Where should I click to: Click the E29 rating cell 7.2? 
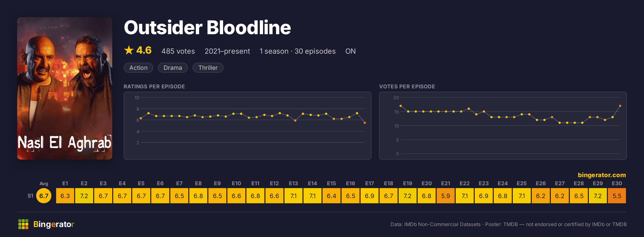pos(598,196)
